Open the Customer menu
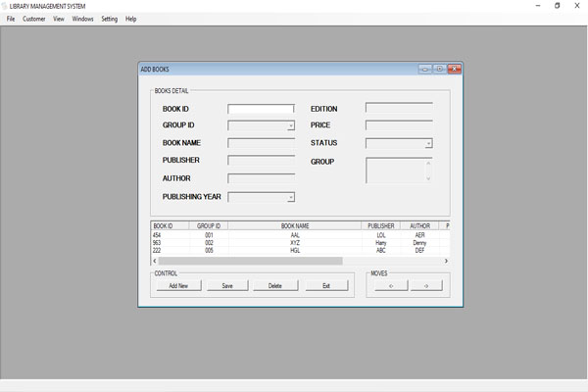The height and width of the screenshot is (392, 588). point(34,19)
